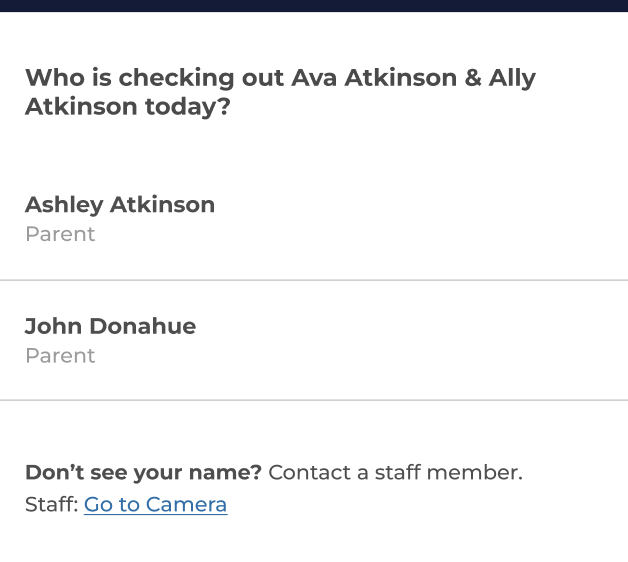Click the Parent label under Ashley Atkinson
Viewport: 628px width, 562px height.
(60, 234)
